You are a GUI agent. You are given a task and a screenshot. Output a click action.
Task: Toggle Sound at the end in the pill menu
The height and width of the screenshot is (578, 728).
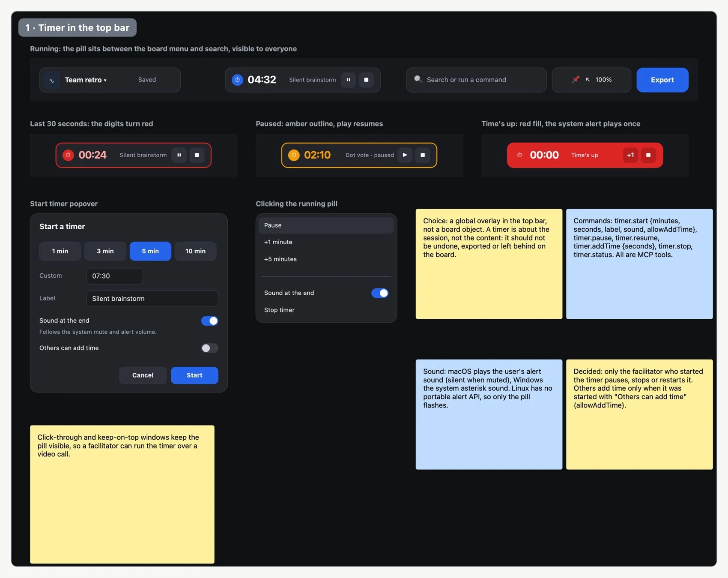pos(379,293)
